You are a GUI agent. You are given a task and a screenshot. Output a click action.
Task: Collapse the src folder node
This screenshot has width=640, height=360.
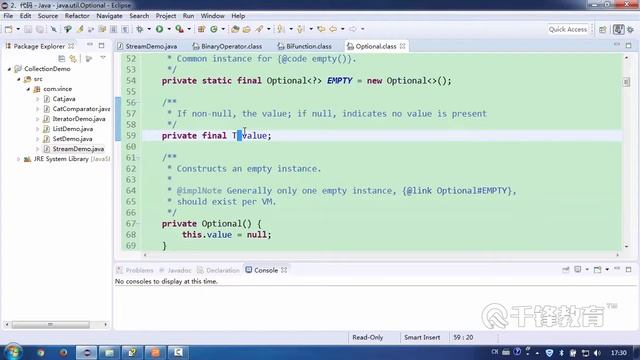(19, 79)
